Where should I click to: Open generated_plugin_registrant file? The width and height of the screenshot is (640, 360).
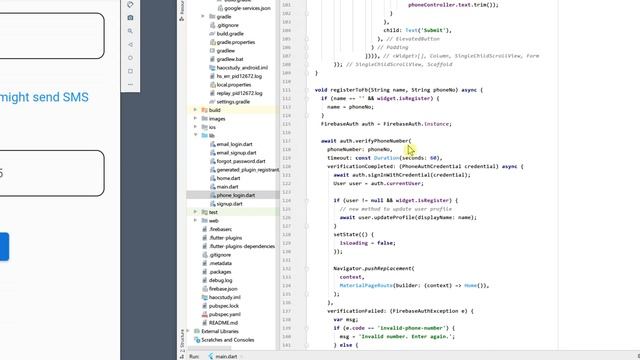click(244, 169)
